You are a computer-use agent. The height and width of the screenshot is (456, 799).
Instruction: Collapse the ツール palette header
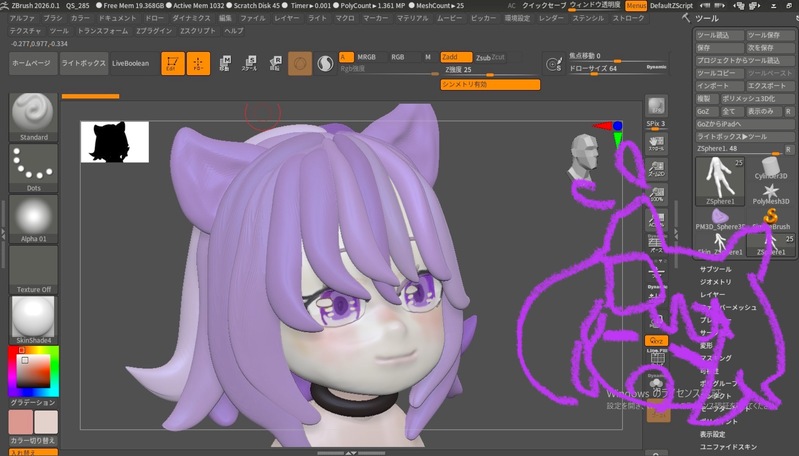[707, 18]
